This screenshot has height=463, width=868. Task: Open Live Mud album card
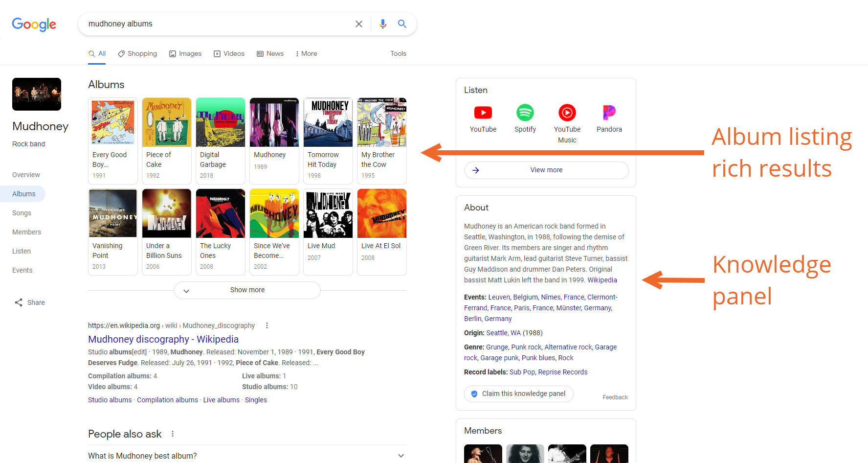pos(328,232)
